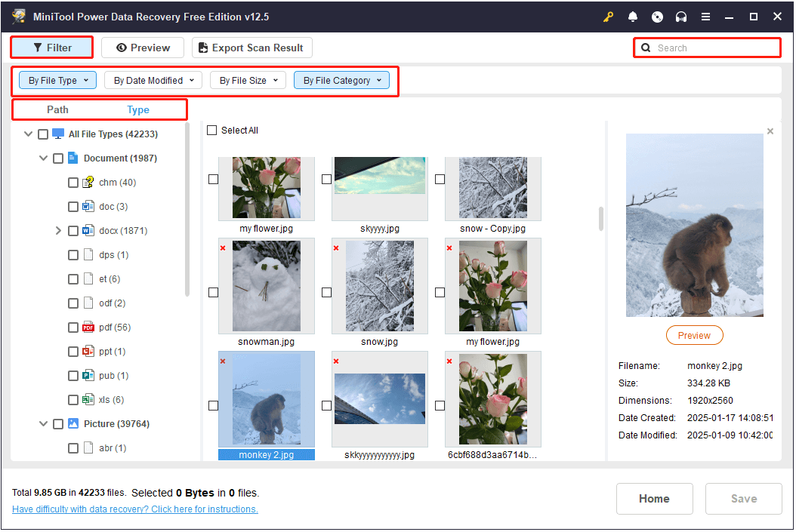This screenshot has width=796, height=532.
Task: Click the bootable media disc icon
Action: (657, 16)
